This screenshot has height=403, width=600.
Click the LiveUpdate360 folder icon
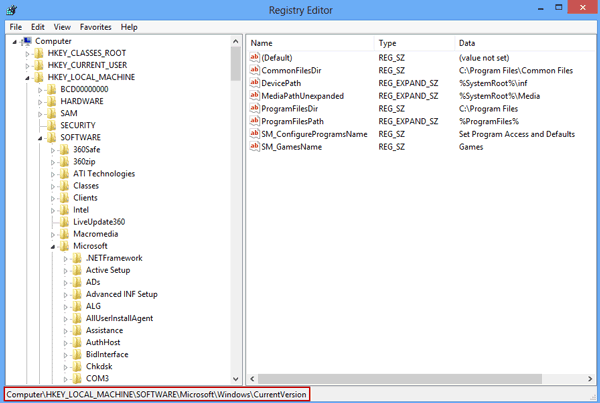coord(64,222)
